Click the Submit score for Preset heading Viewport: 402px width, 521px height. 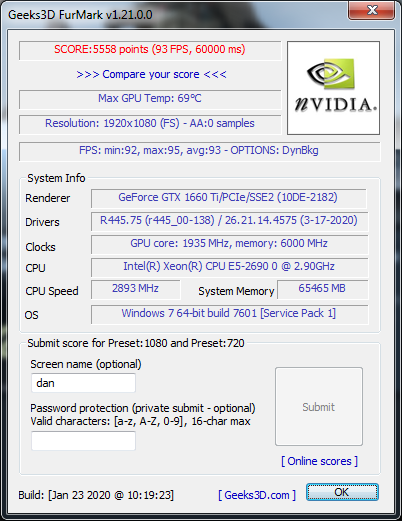point(136,343)
